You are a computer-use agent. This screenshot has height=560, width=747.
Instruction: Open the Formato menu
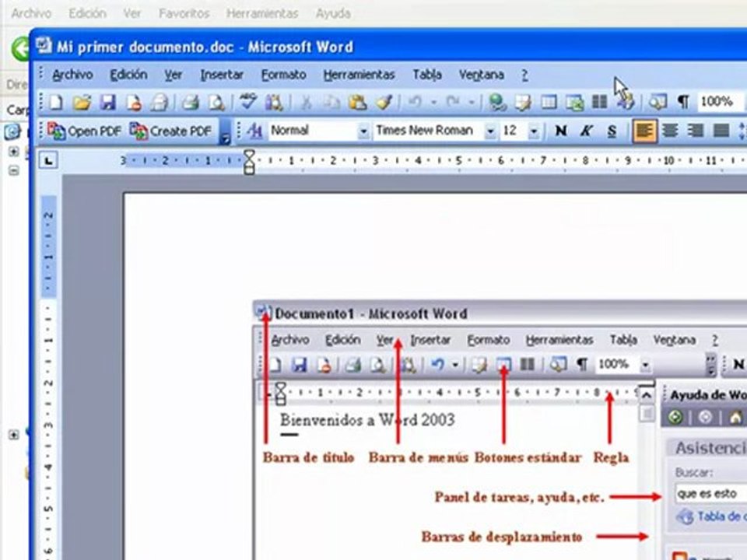click(x=283, y=75)
